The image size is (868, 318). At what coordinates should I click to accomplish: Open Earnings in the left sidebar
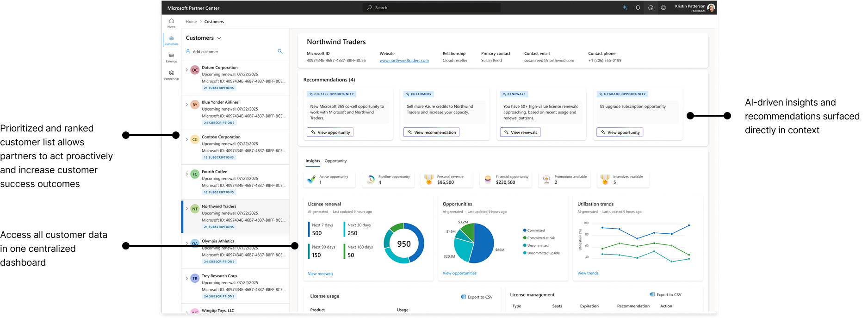[x=171, y=57]
